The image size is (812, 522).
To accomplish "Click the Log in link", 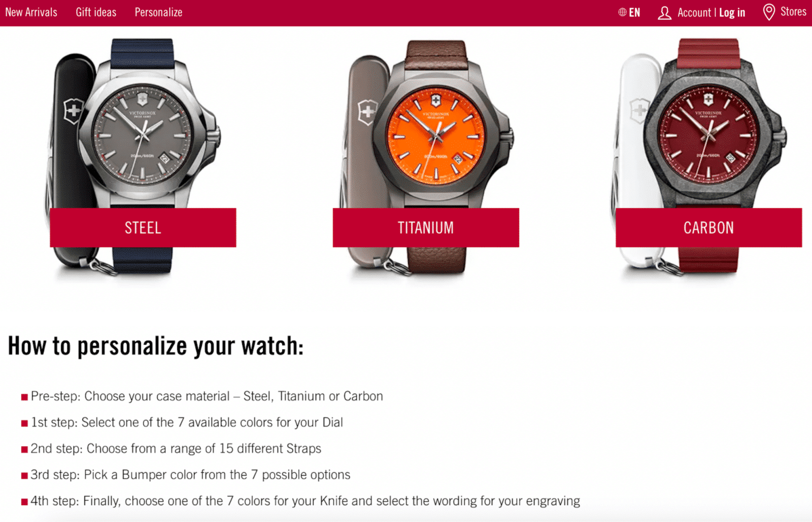I will pyautogui.click(x=732, y=13).
